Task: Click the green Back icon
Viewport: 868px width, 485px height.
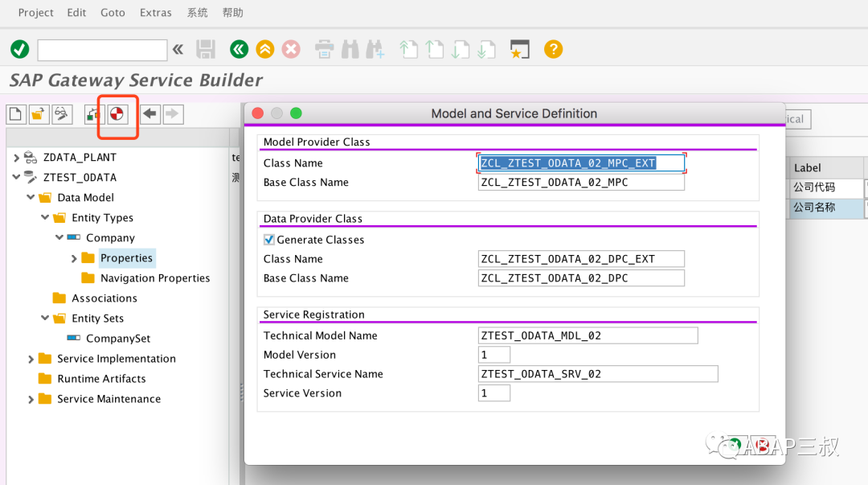Action: [x=240, y=49]
